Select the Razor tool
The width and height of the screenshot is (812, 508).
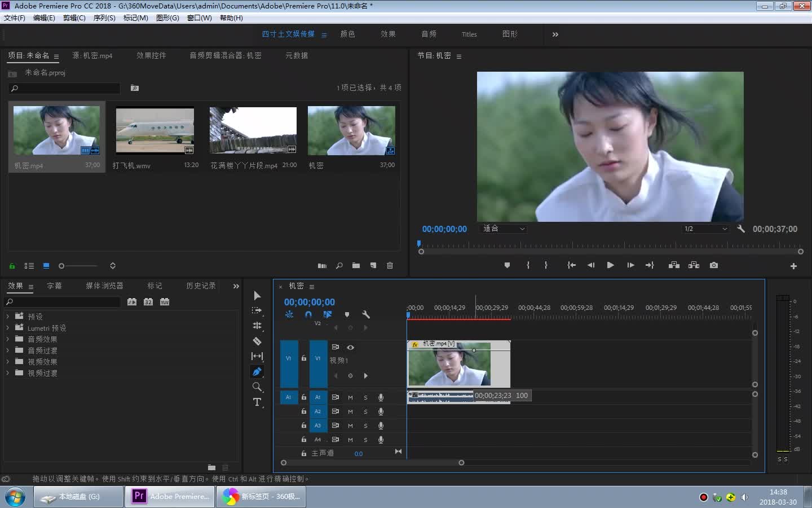point(257,341)
